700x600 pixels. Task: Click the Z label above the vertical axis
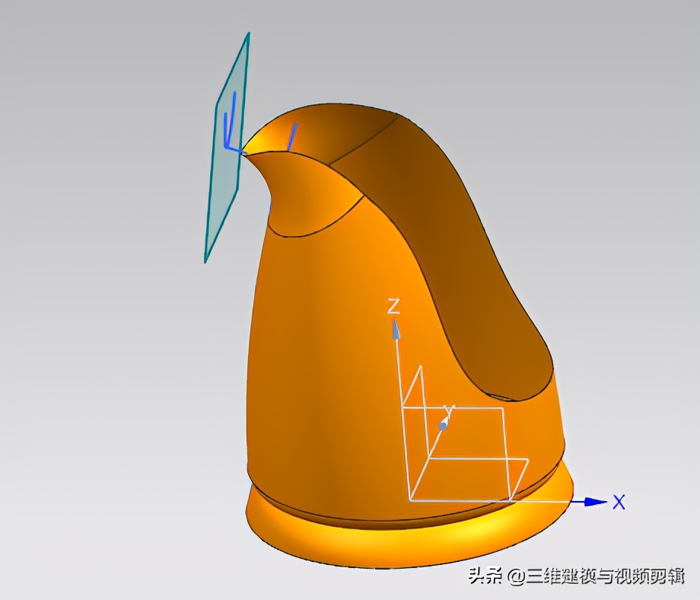click(x=394, y=306)
